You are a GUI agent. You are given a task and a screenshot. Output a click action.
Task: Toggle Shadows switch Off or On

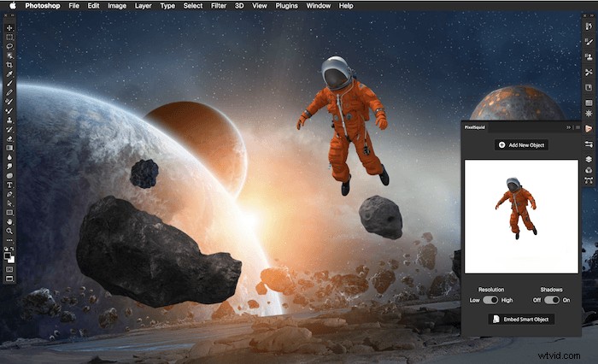pos(552,300)
